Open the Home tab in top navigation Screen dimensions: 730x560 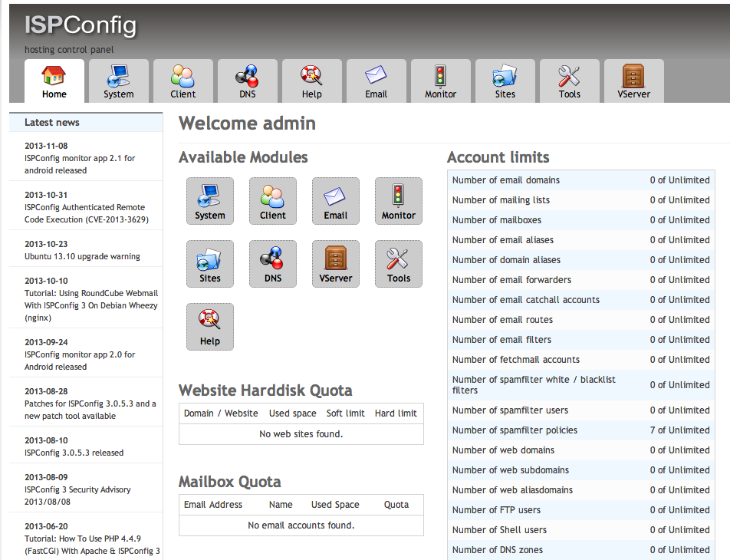click(x=54, y=81)
